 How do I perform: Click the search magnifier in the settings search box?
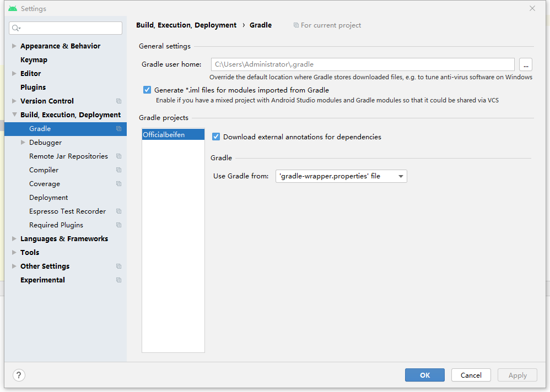pyautogui.click(x=15, y=28)
